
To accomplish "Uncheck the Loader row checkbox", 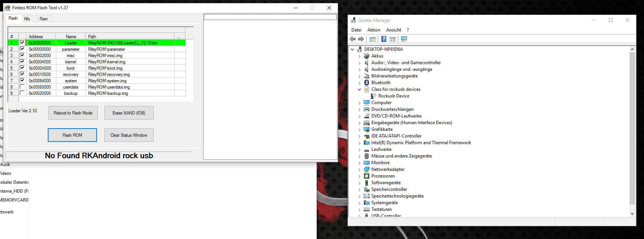I will pos(22,43).
